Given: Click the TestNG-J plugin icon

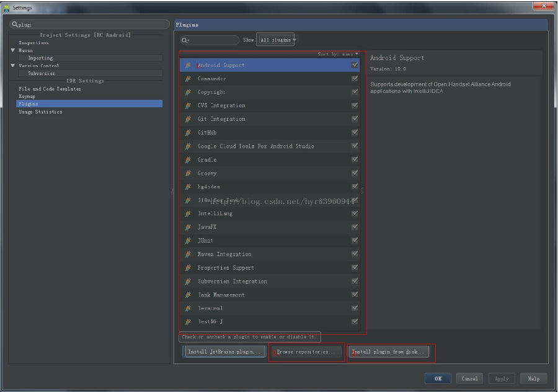Looking at the screenshot, I should click(x=188, y=322).
